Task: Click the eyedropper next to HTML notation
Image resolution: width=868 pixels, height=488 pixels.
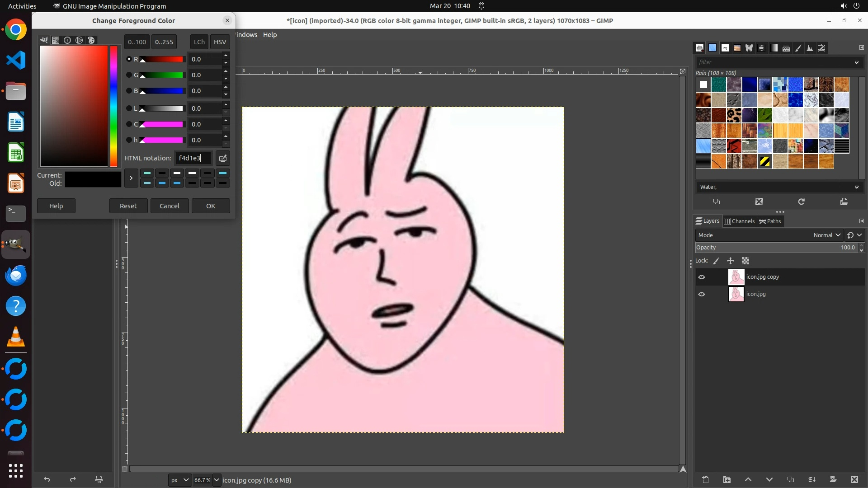Action: click(x=223, y=158)
